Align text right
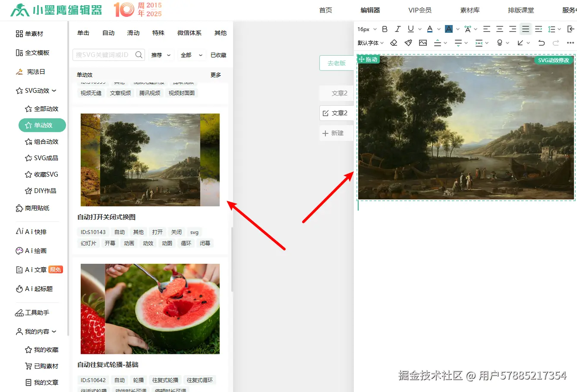 513,29
